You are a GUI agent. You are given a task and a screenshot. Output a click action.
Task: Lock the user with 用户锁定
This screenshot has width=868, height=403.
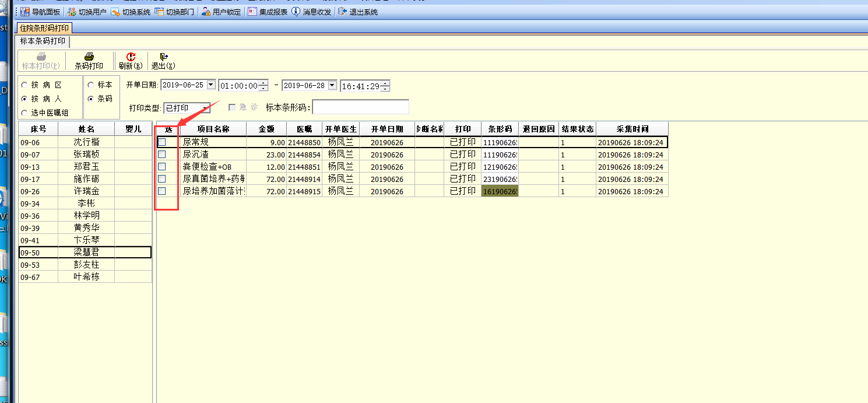pos(221,12)
